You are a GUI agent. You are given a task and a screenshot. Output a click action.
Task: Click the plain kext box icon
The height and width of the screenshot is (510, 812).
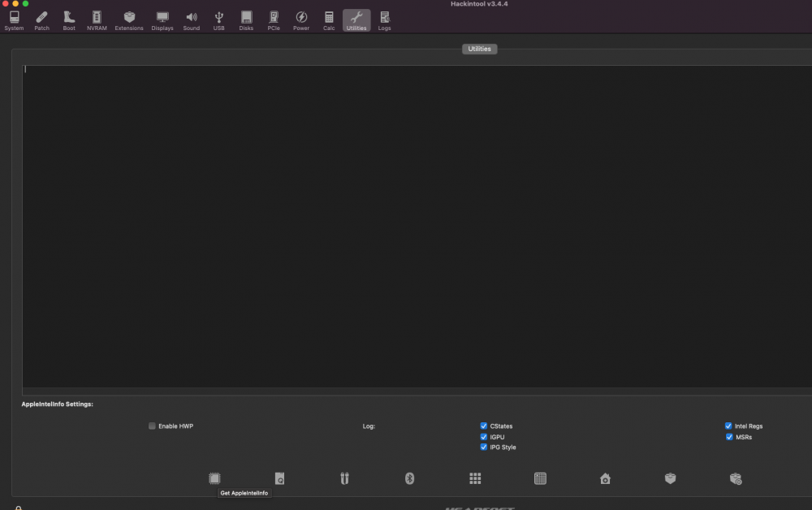click(670, 478)
